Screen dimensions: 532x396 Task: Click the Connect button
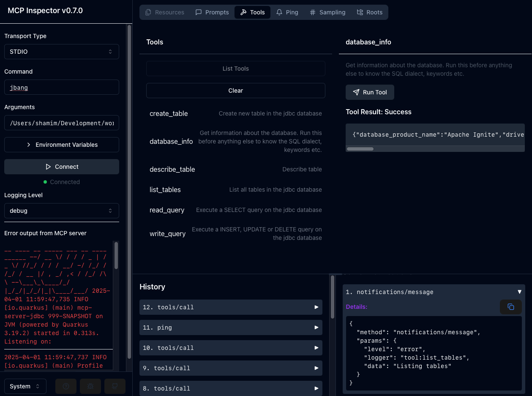(x=62, y=167)
